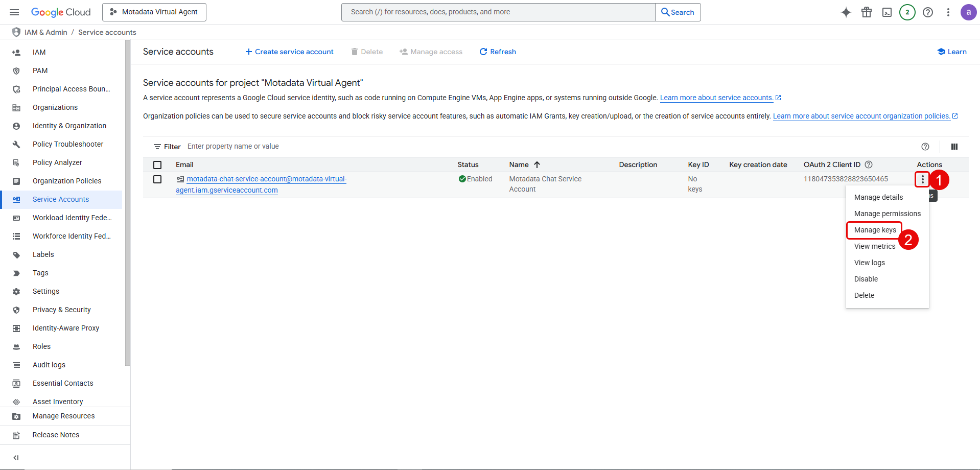
Task: Open the free trial gifts icon
Action: point(866,12)
